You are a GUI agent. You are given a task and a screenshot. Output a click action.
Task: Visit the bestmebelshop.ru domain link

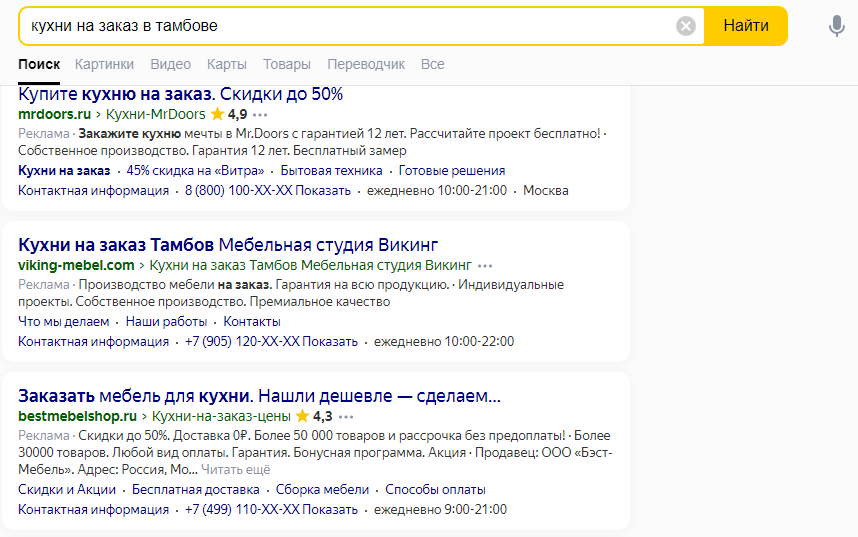tap(77, 416)
